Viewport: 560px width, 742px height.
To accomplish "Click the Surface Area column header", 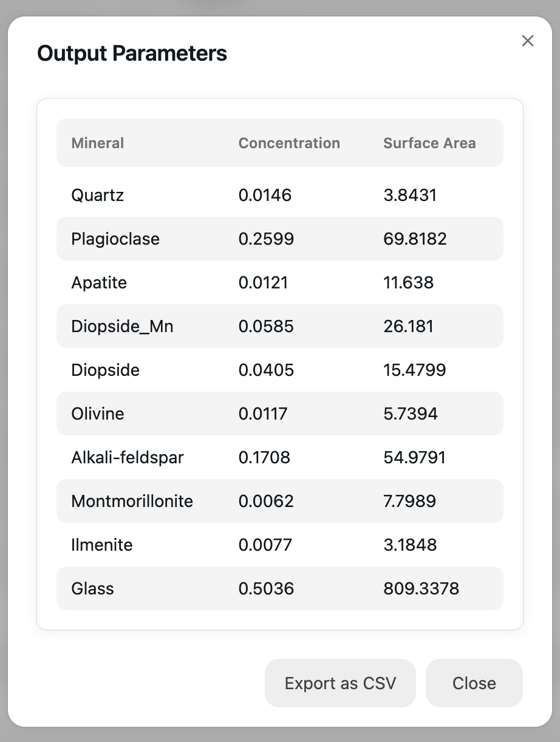I will 429,143.
